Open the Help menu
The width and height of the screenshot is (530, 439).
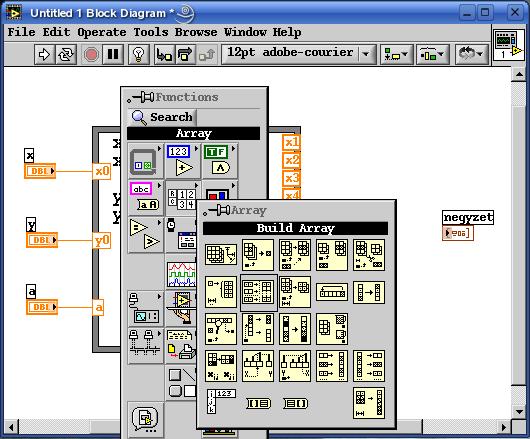pos(287,32)
